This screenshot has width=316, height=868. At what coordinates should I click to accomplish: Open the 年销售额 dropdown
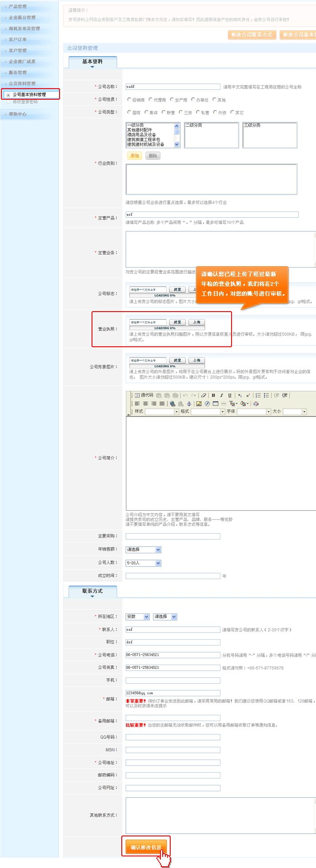[x=143, y=550]
